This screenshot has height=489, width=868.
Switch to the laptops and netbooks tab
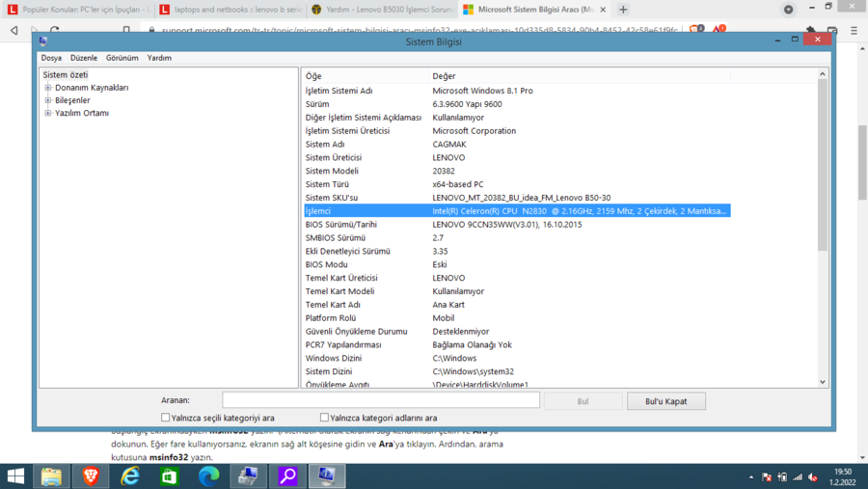[230, 10]
